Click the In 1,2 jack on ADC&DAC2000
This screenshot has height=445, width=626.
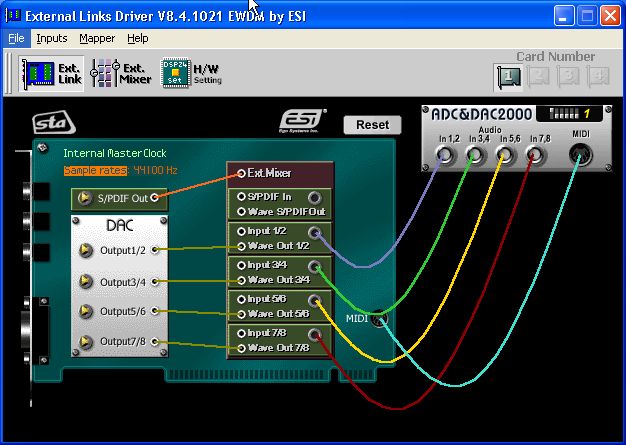[x=445, y=154]
